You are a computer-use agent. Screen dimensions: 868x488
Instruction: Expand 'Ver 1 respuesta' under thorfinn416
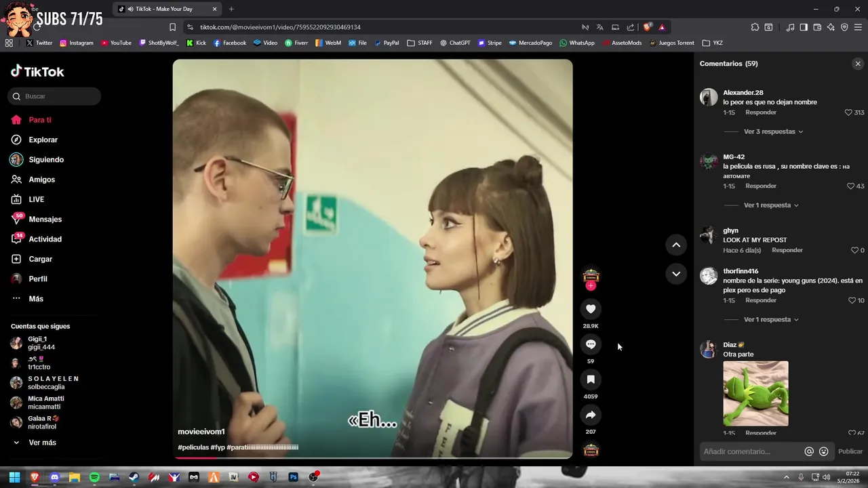coord(771,319)
